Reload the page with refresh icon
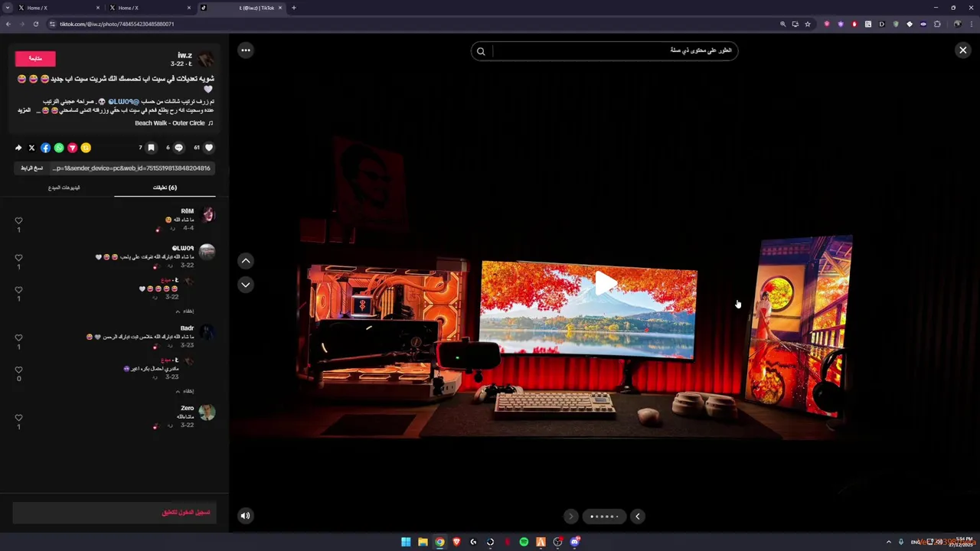The image size is (980, 551). [x=36, y=24]
